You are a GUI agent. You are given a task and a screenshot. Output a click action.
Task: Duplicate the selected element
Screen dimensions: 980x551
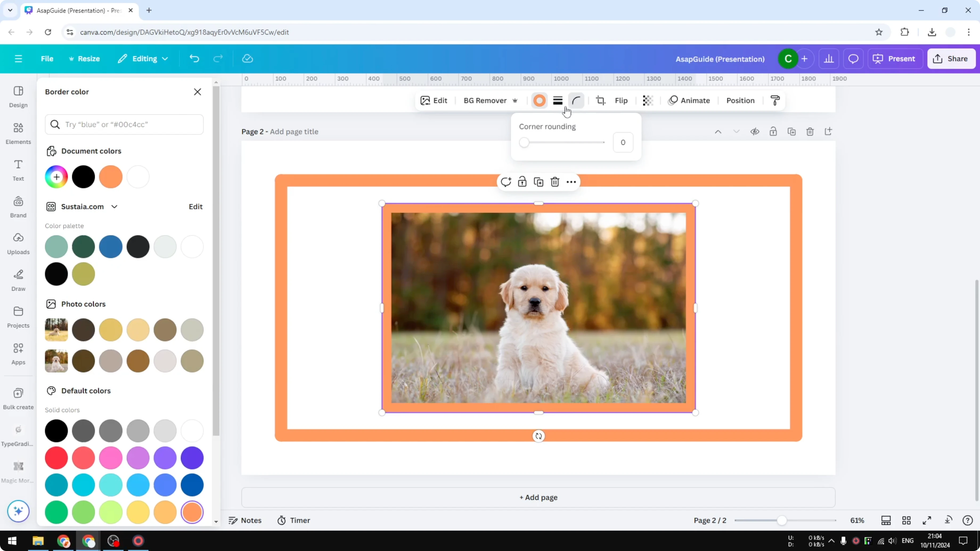(538, 182)
